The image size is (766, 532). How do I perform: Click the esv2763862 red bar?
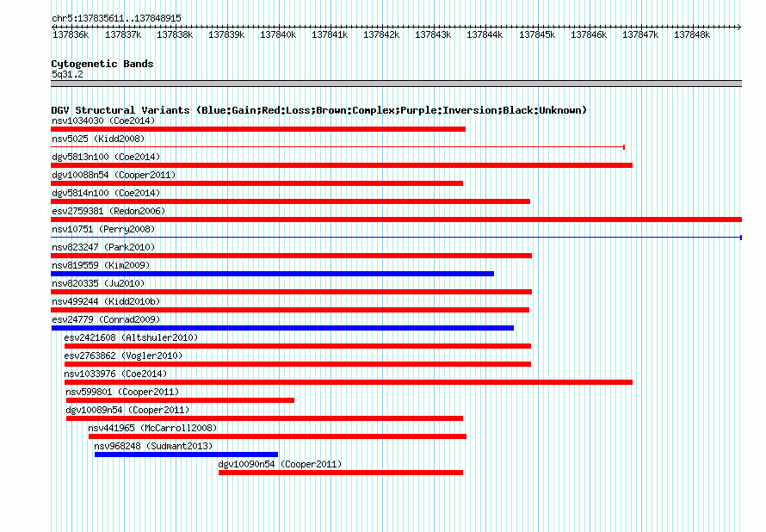[298, 364]
